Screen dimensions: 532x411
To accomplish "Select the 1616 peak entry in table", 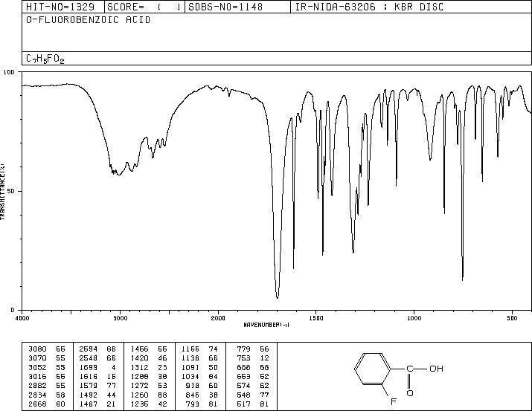I will [97, 376].
